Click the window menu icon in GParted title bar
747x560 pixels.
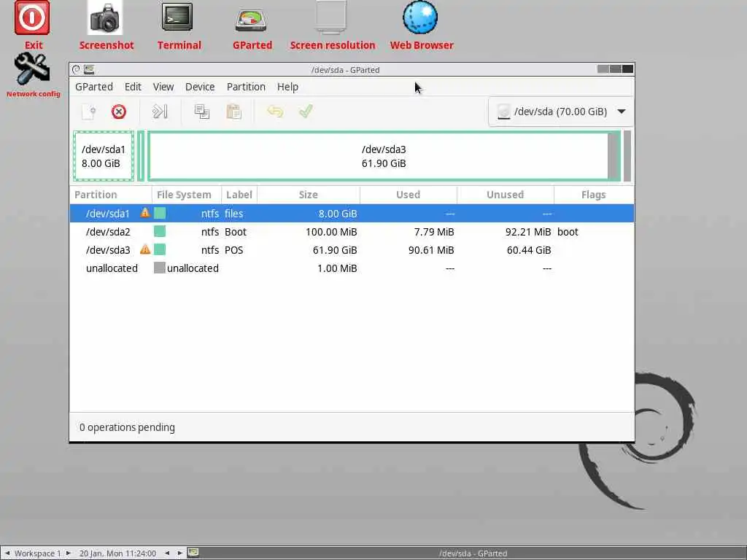point(76,69)
